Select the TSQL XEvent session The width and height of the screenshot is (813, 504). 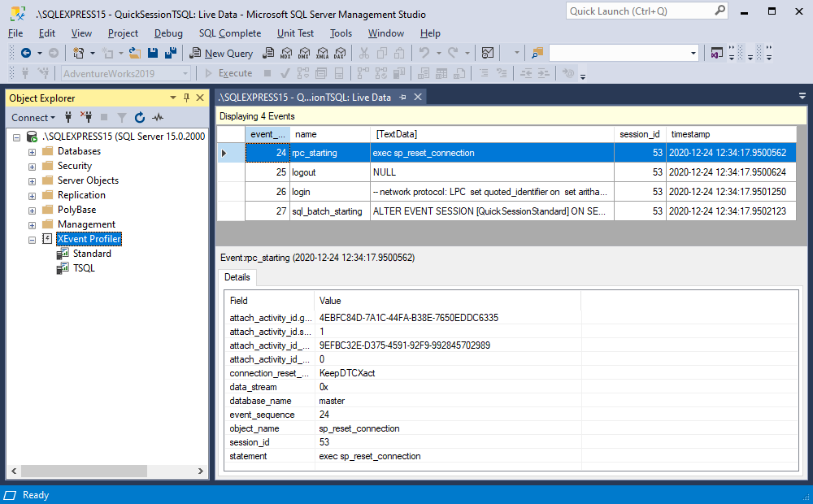84,268
